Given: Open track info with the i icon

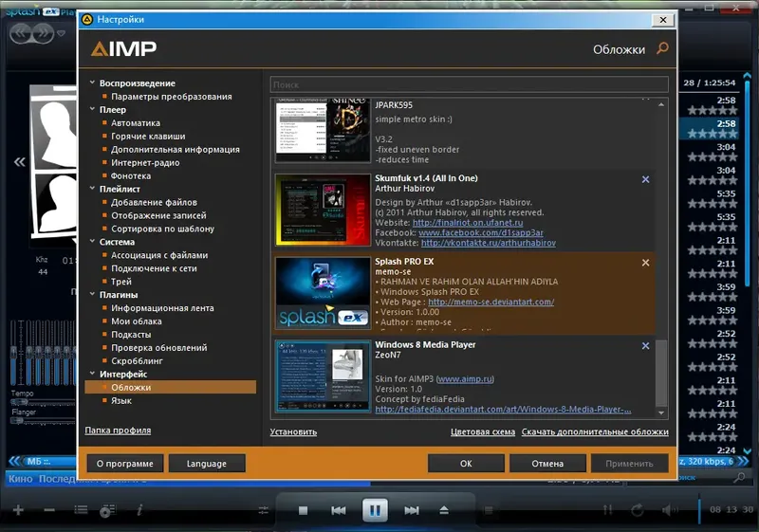Looking at the screenshot, I should [x=139, y=510].
